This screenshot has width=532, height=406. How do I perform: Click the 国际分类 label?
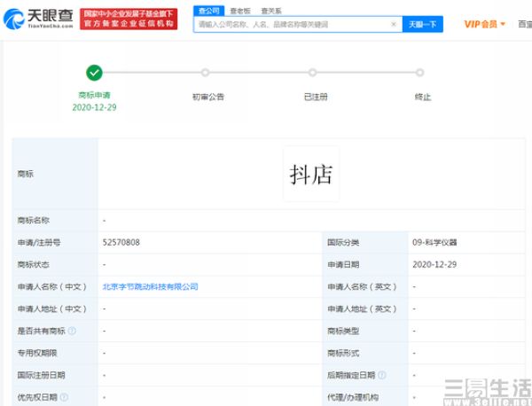pos(343,242)
